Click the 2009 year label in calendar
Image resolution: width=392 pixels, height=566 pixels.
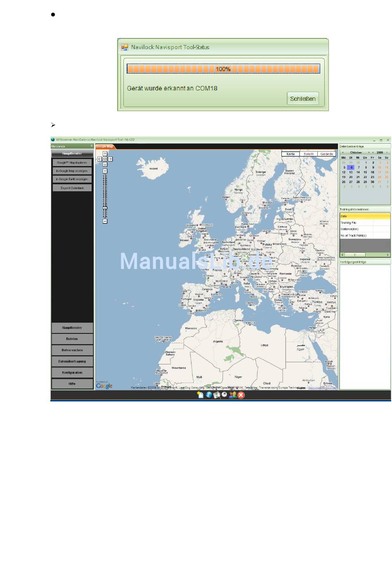(380, 152)
